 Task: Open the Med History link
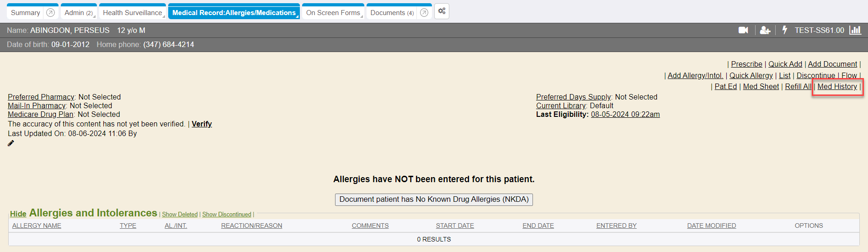(837, 87)
